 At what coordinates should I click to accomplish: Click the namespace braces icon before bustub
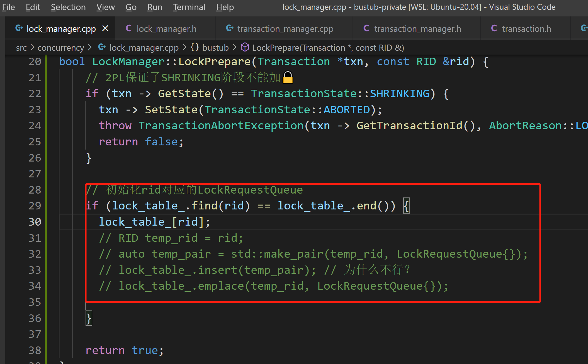point(195,47)
